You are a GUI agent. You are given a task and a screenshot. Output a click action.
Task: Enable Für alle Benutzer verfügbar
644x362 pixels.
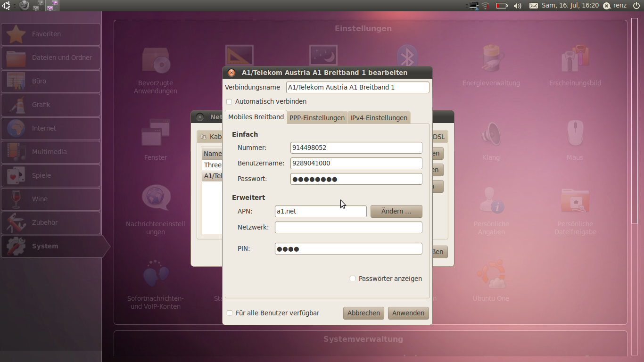[230, 313]
